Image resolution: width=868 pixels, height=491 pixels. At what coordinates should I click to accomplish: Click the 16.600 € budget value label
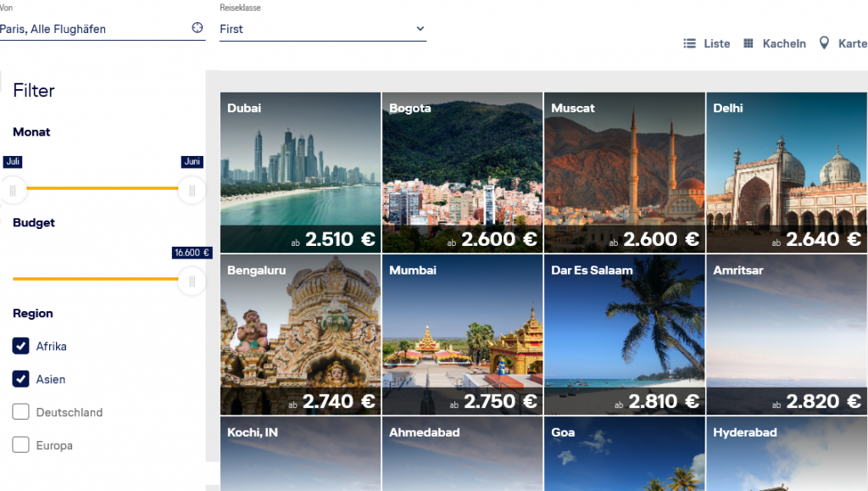point(192,253)
